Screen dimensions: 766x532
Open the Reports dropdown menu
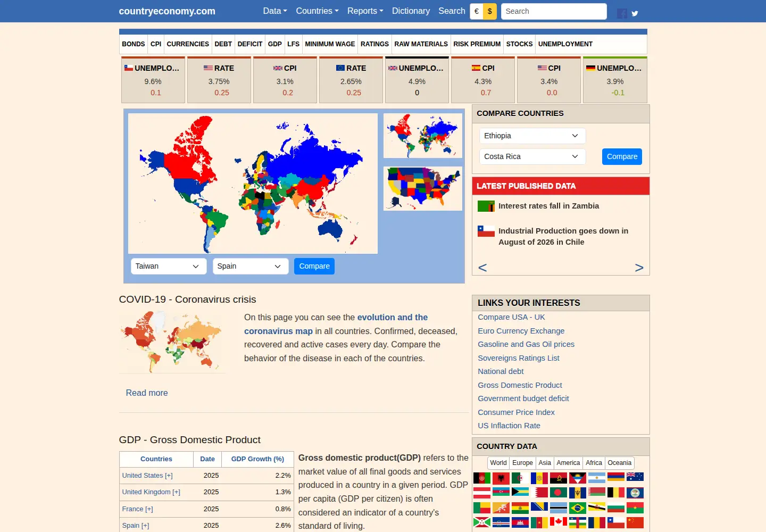point(365,11)
